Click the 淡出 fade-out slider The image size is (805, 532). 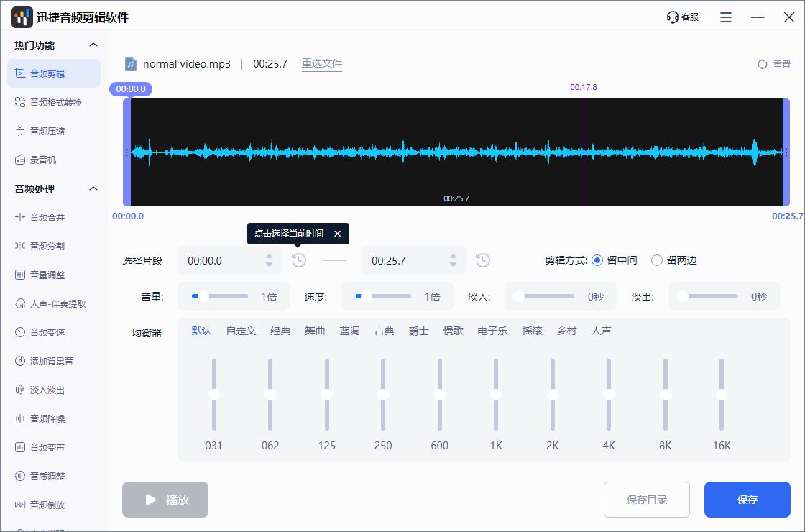(707, 296)
